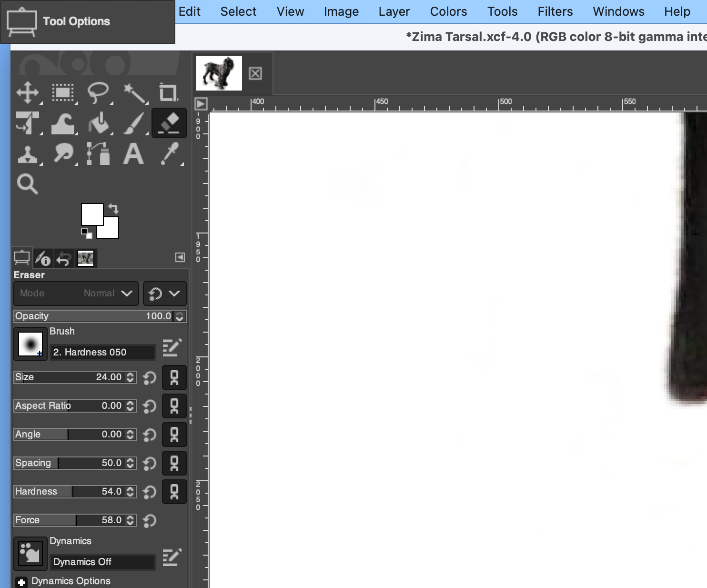Select the Clone stamp tool

pyautogui.click(x=28, y=154)
